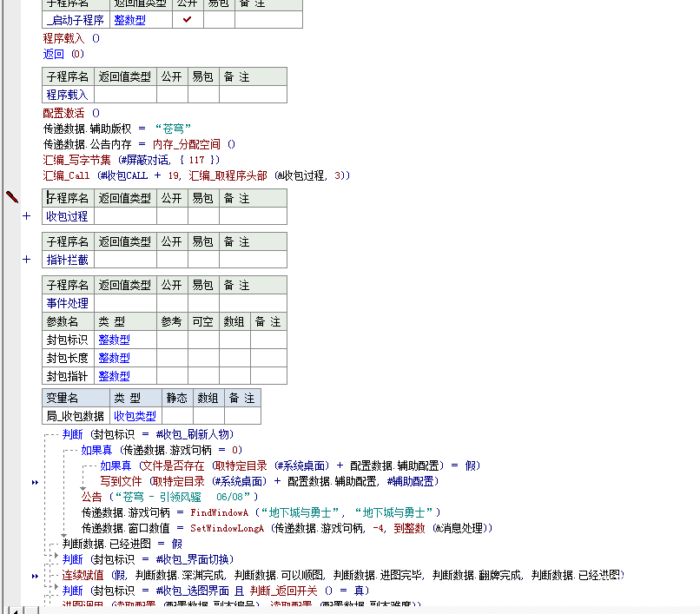Click the 公告 command line

(x=169, y=497)
